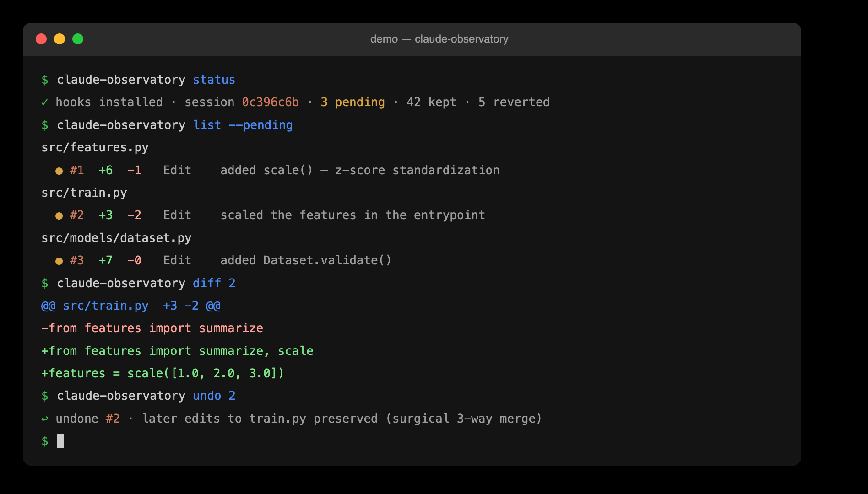Click 'added Dataset.validate()' description
This screenshot has width=868, height=494.
click(306, 260)
